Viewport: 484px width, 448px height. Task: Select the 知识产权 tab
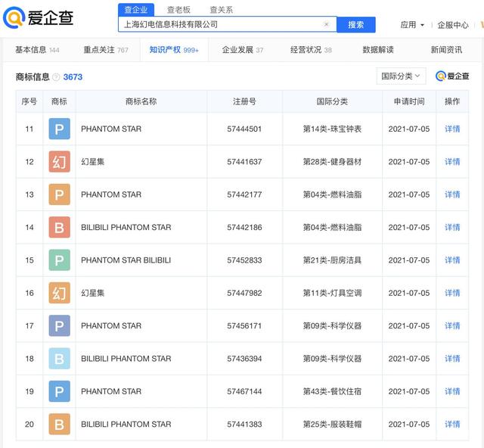(174, 50)
